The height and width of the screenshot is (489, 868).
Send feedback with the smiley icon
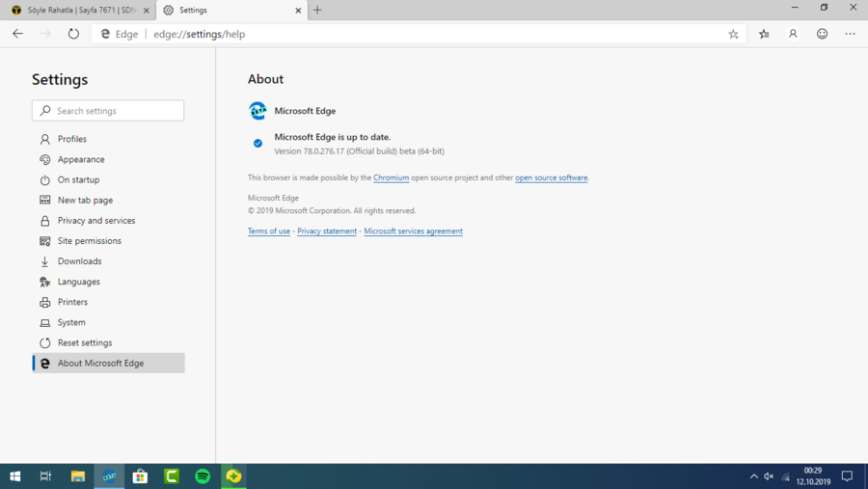pos(822,34)
